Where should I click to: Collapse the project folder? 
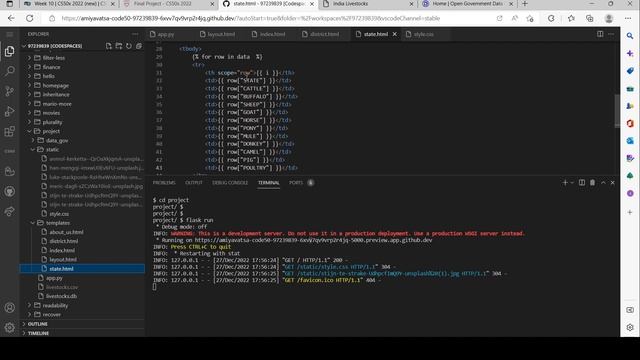[51, 131]
